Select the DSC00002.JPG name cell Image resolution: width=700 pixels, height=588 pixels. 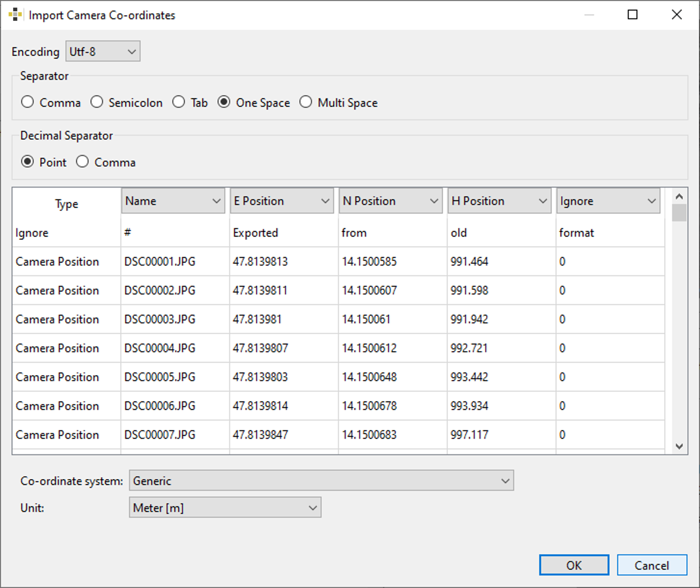[x=175, y=290]
